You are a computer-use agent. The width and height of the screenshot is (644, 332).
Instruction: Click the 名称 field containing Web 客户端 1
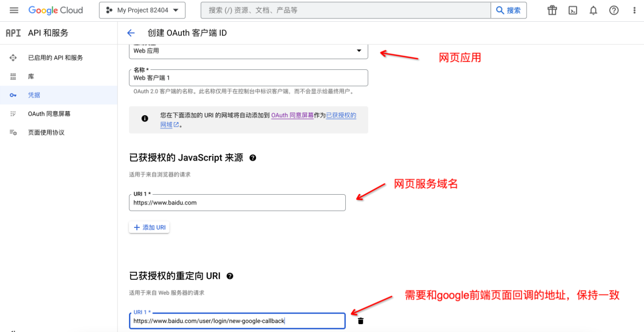click(248, 78)
